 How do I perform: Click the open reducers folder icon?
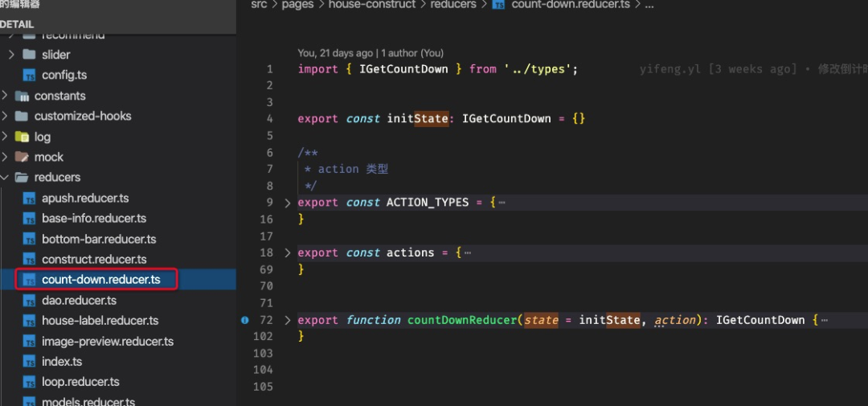(22, 178)
